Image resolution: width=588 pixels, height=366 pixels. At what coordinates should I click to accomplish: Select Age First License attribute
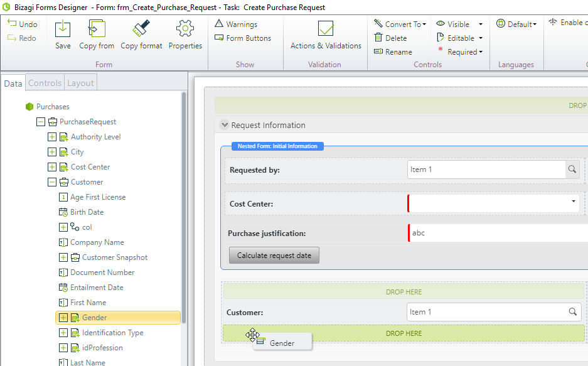[98, 197]
